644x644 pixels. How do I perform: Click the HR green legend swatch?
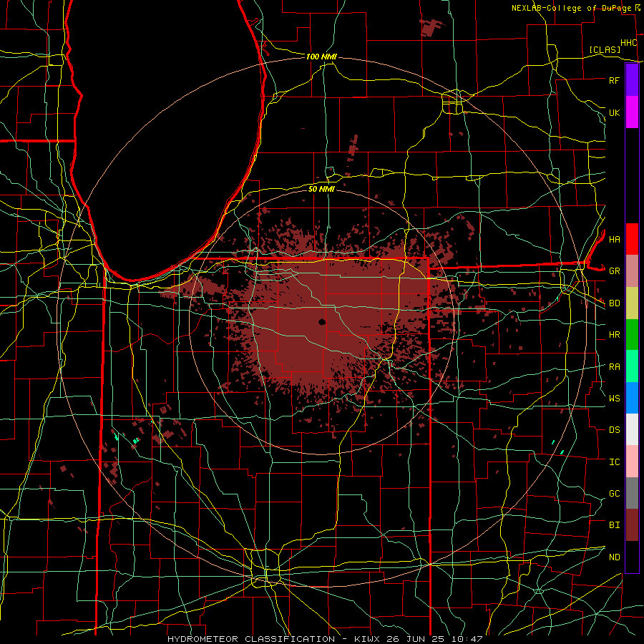[x=632, y=335]
